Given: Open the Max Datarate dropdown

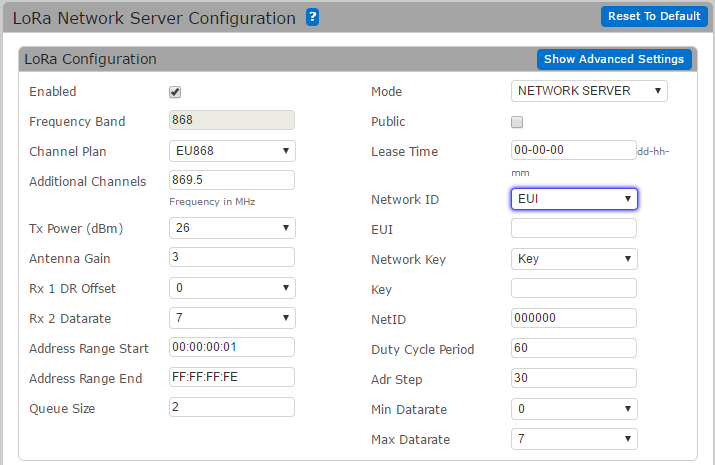Looking at the screenshot, I should click(x=573, y=439).
